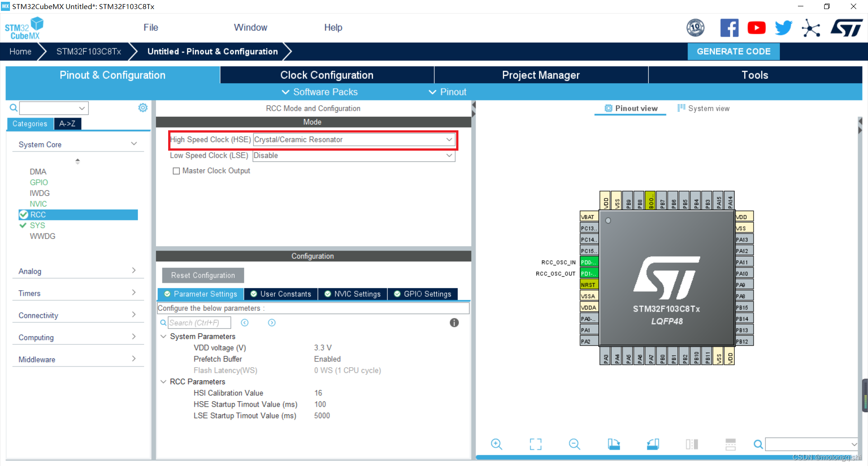Go to previous parameter search result

(x=245, y=323)
